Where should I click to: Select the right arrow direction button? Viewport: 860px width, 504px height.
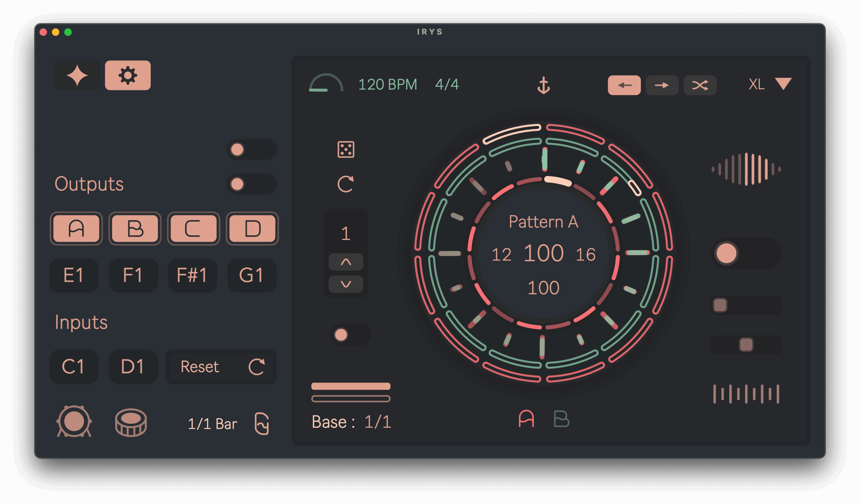point(662,85)
